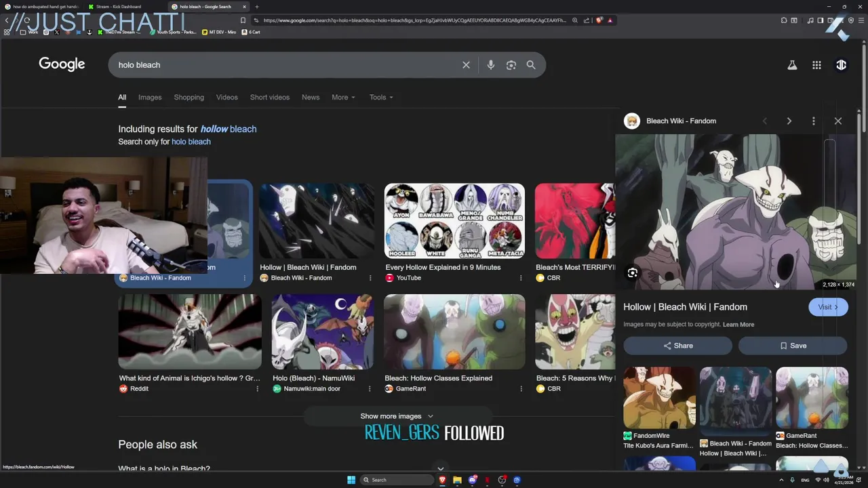
Task: Open Brave browser taskbar icon
Action: (442, 480)
